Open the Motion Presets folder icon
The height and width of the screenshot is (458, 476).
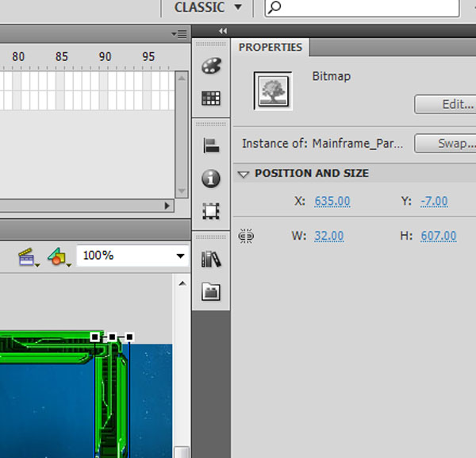tap(211, 291)
